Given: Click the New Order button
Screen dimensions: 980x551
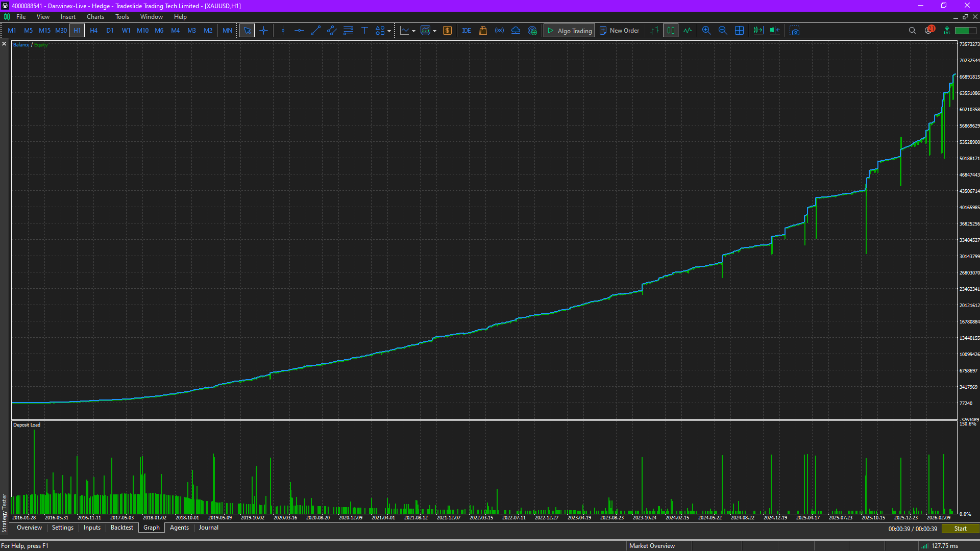Looking at the screenshot, I should tap(619, 31).
